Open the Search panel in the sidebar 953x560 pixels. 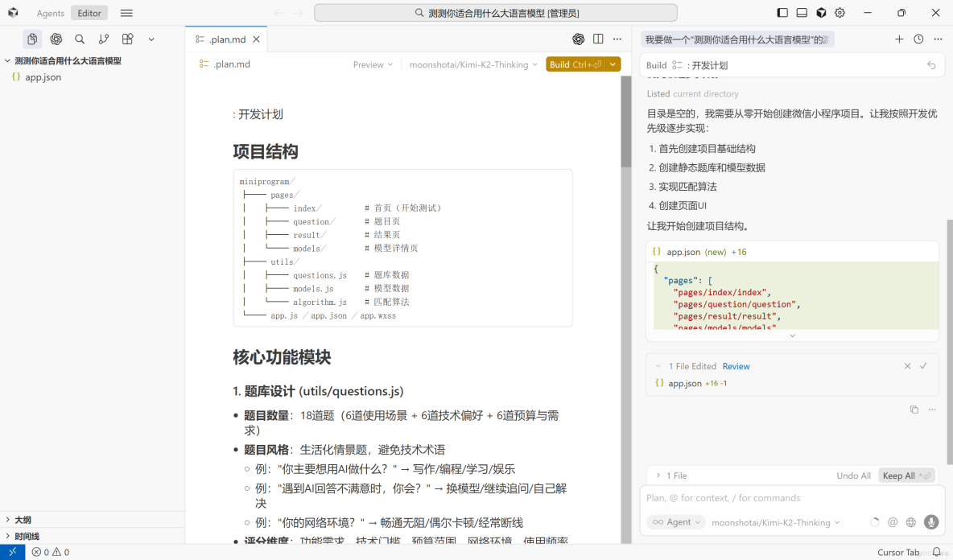(x=80, y=39)
